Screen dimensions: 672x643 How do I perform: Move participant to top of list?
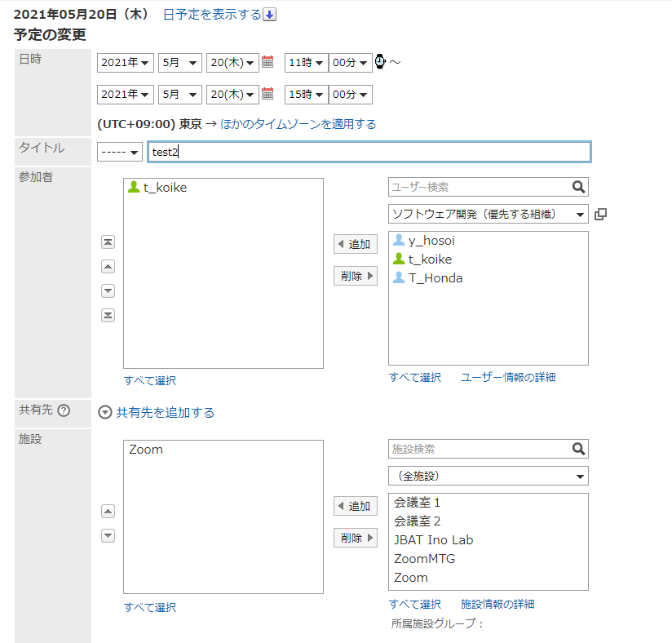(x=108, y=242)
